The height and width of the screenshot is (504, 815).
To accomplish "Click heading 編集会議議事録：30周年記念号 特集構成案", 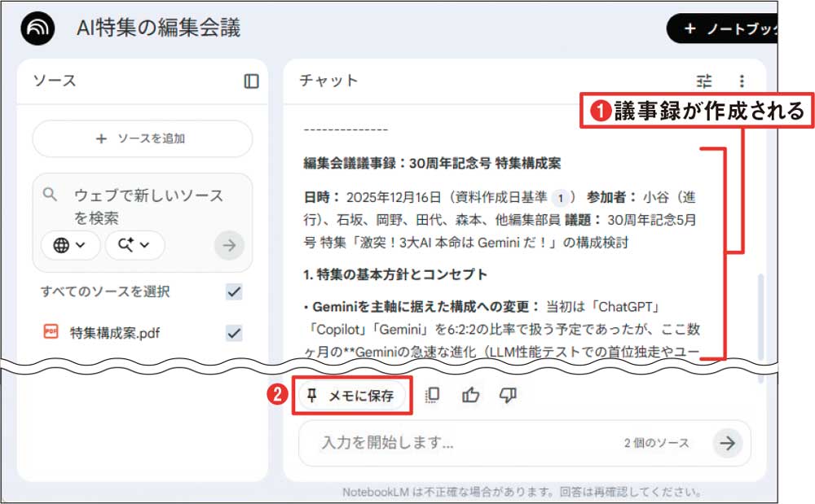I will point(433,164).
